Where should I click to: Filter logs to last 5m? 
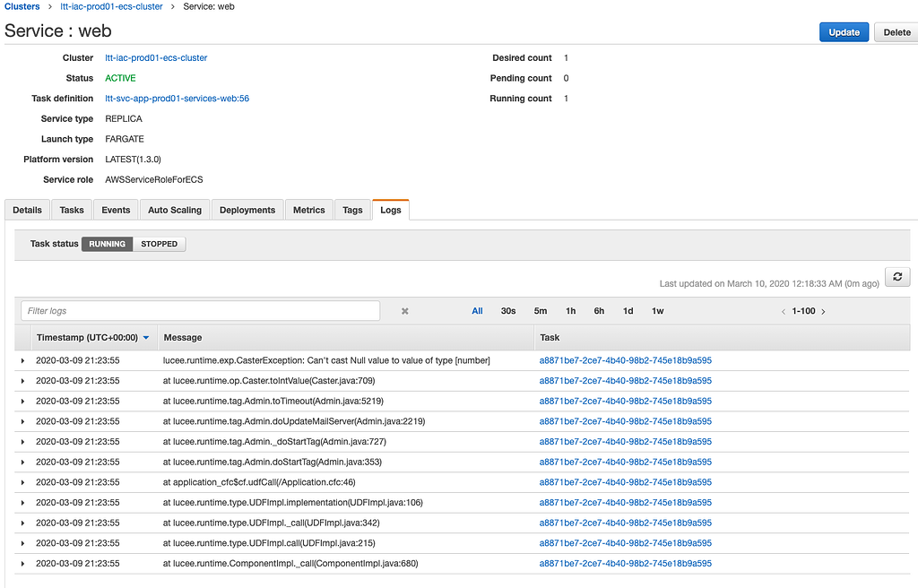click(541, 311)
